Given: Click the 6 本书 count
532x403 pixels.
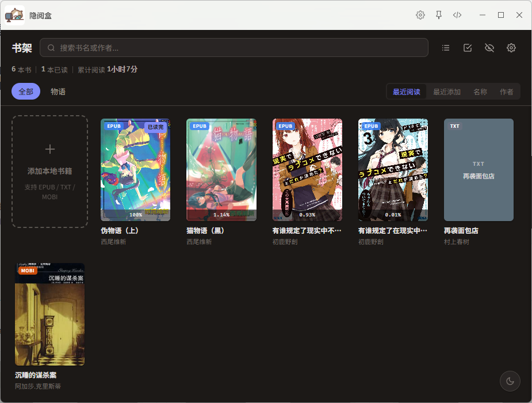Looking at the screenshot, I should (x=21, y=70).
